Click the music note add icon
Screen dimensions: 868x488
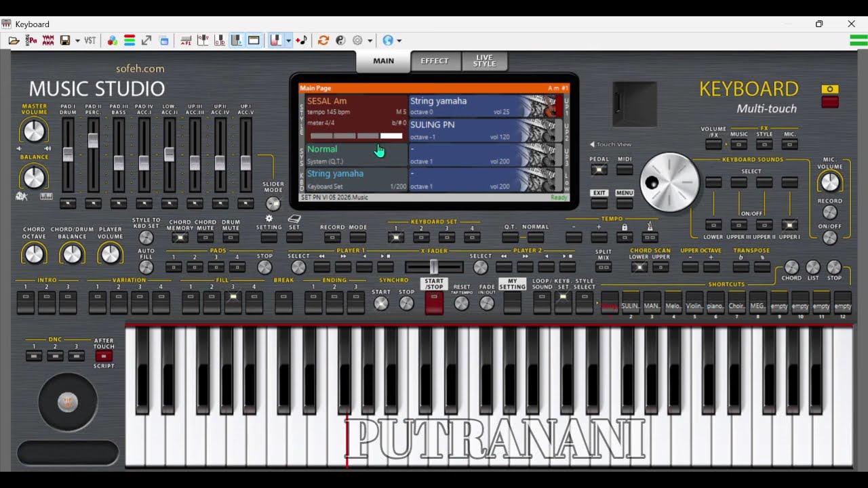coord(302,41)
